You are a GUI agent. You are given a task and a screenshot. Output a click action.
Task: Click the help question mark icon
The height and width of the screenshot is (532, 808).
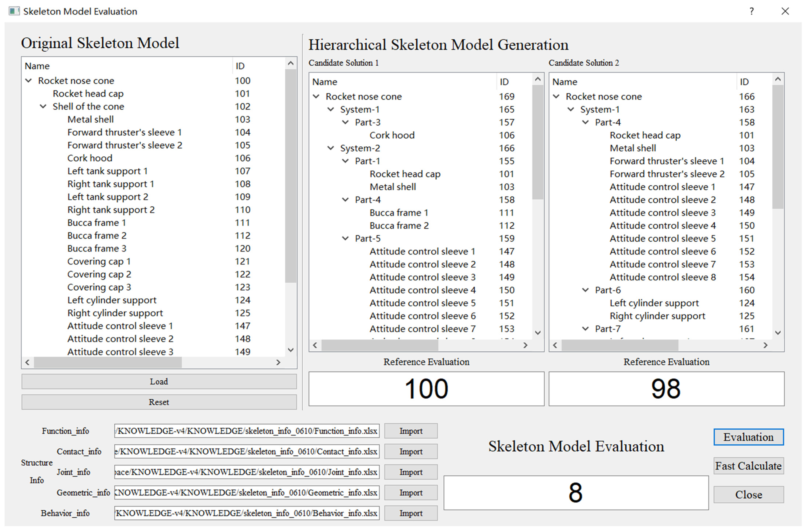[751, 12]
